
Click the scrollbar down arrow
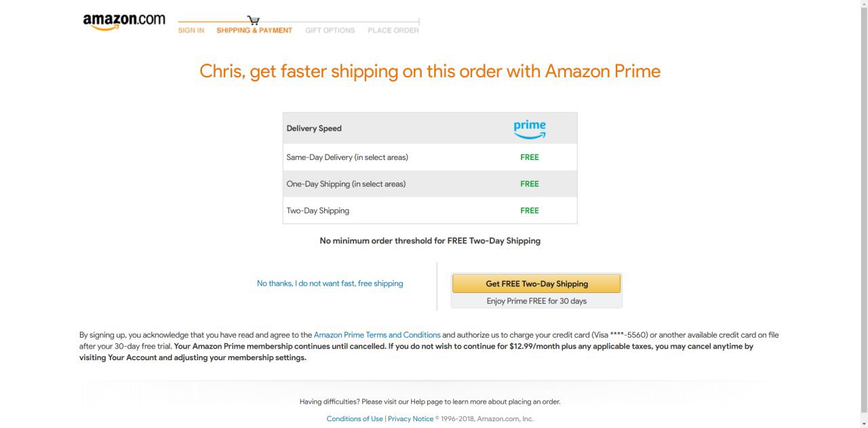pyautogui.click(x=863, y=424)
